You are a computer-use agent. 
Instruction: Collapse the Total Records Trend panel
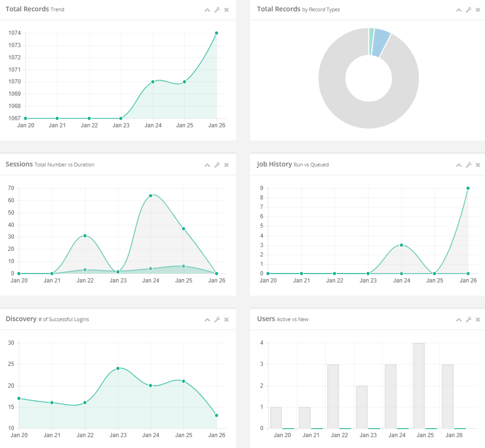tap(207, 10)
